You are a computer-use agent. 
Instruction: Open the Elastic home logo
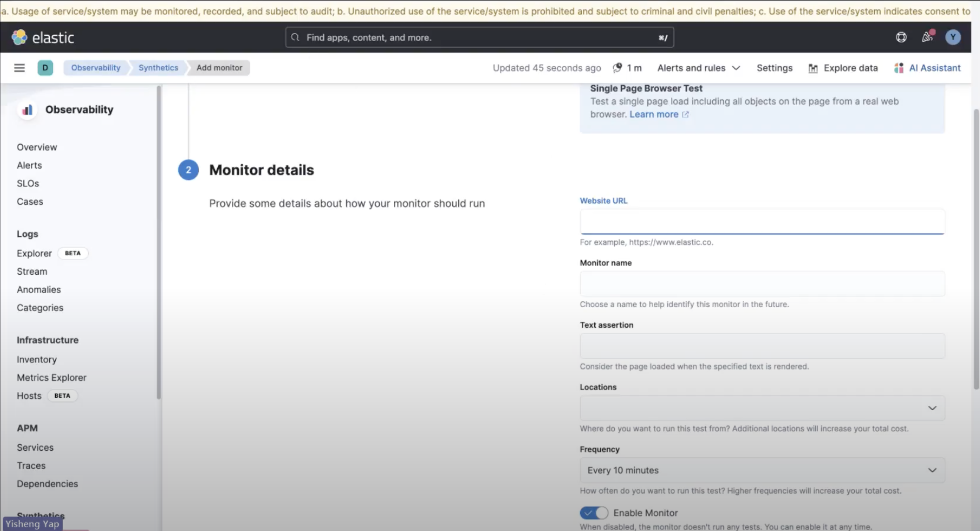pos(43,37)
